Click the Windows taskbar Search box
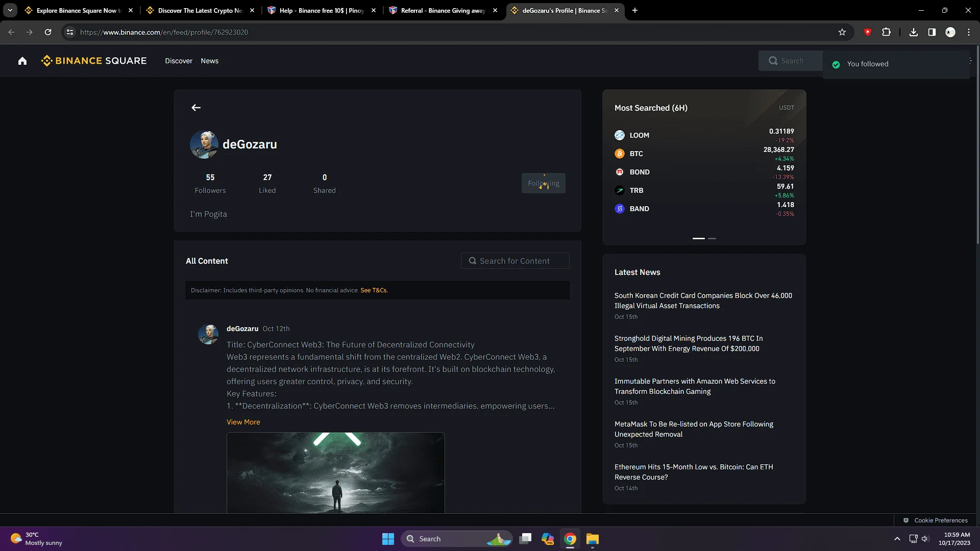Screen dimensions: 980x551 pos(456,539)
